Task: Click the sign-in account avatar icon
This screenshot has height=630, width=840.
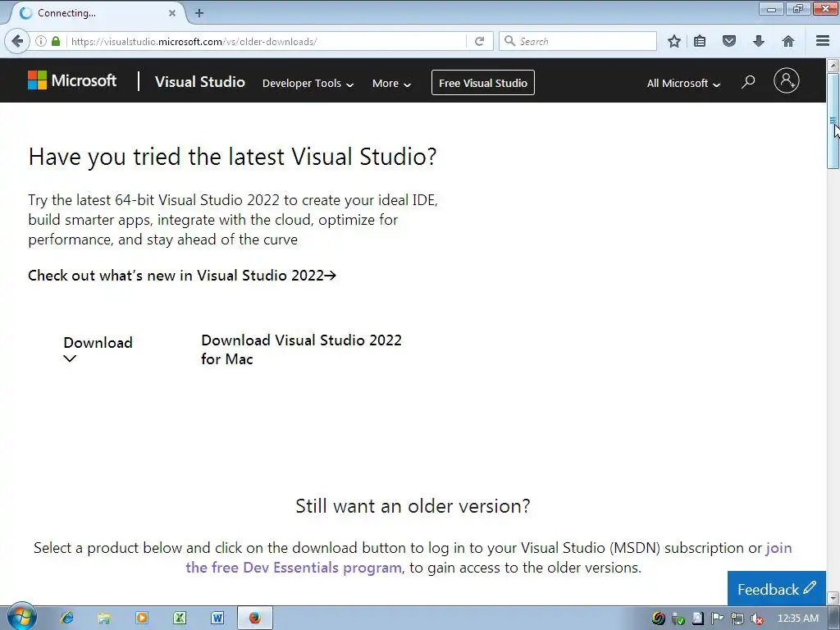Action: tap(787, 81)
